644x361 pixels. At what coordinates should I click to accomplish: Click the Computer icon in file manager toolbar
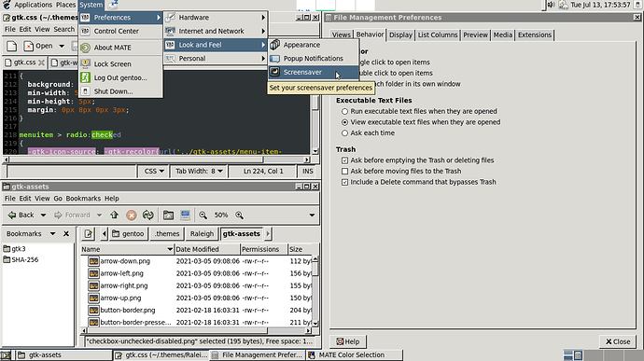pos(185,215)
